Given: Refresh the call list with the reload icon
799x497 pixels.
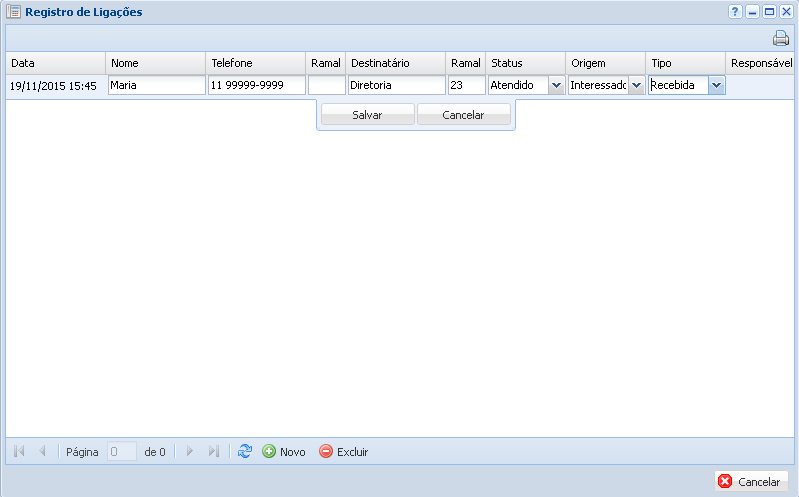Looking at the screenshot, I should click(x=245, y=452).
